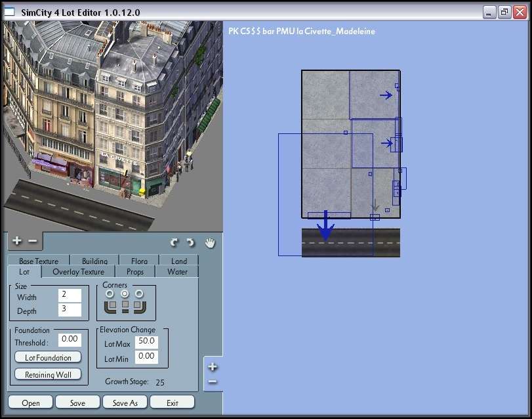Click the Lot Foundation button

click(x=48, y=357)
